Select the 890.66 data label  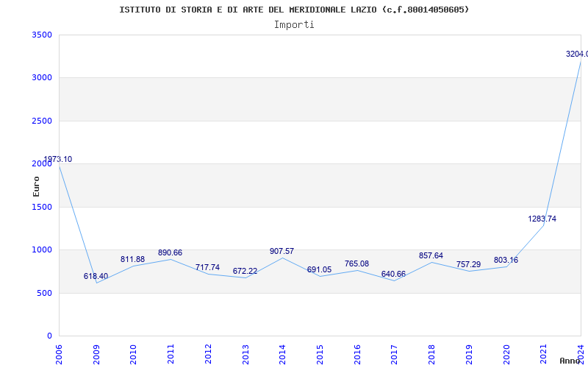point(170,252)
